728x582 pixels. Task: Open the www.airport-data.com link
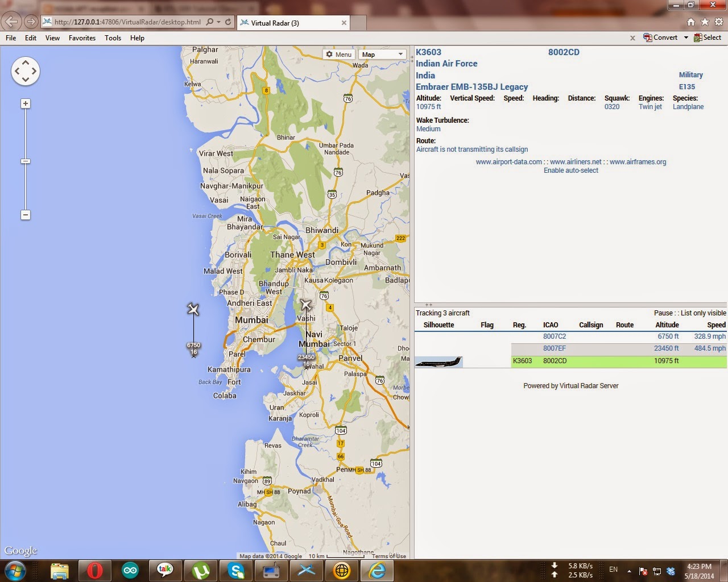[x=509, y=162]
